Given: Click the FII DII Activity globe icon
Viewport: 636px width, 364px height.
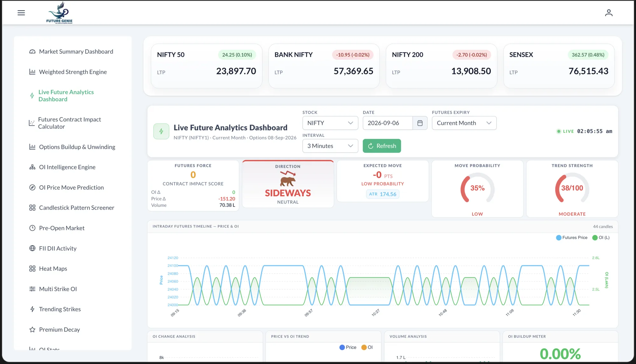Looking at the screenshot, I should (x=32, y=248).
